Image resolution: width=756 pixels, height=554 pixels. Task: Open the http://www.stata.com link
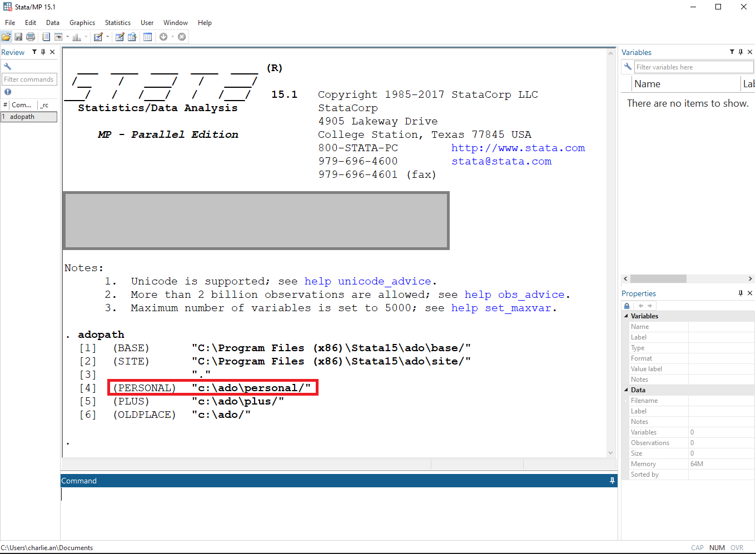pyautogui.click(x=518, y=148)
